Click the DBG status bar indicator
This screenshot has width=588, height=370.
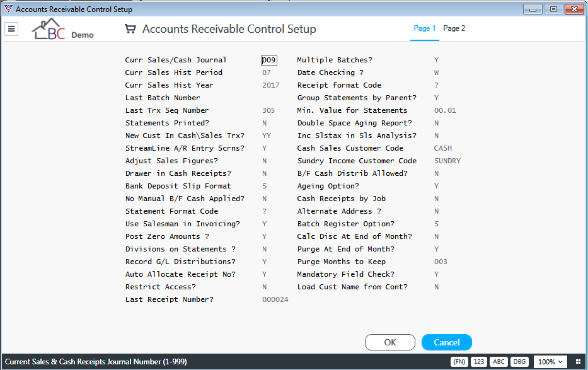[519, 362]
